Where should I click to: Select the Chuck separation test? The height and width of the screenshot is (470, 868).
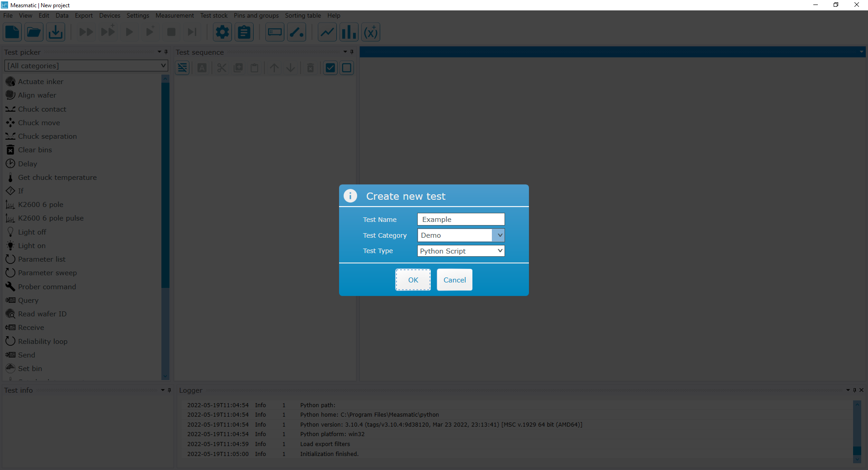47,136
